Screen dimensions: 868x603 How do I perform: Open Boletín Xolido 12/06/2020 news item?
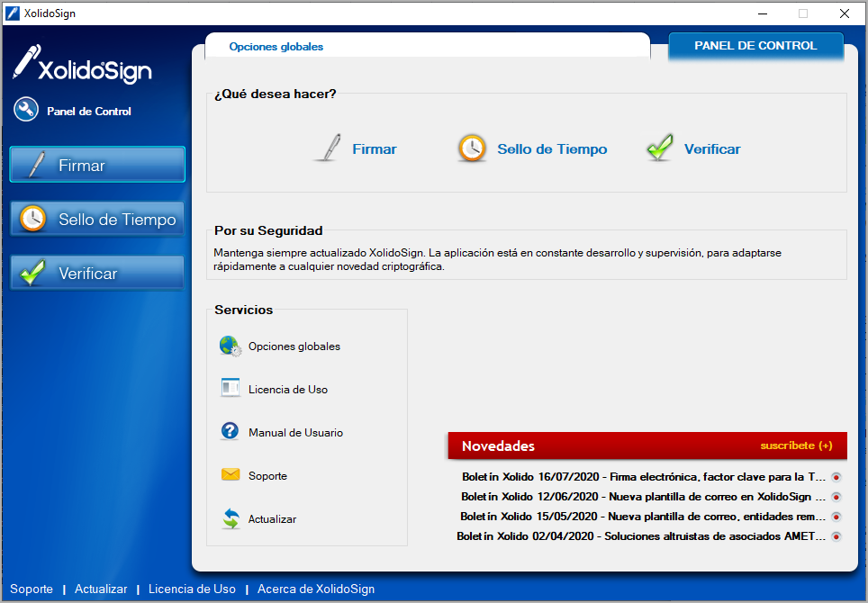coord(643,497)
